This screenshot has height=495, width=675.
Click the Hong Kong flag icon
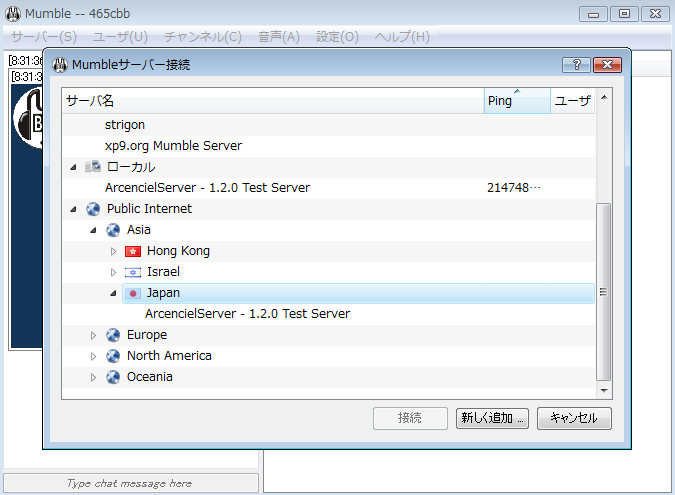pos(133,251)
